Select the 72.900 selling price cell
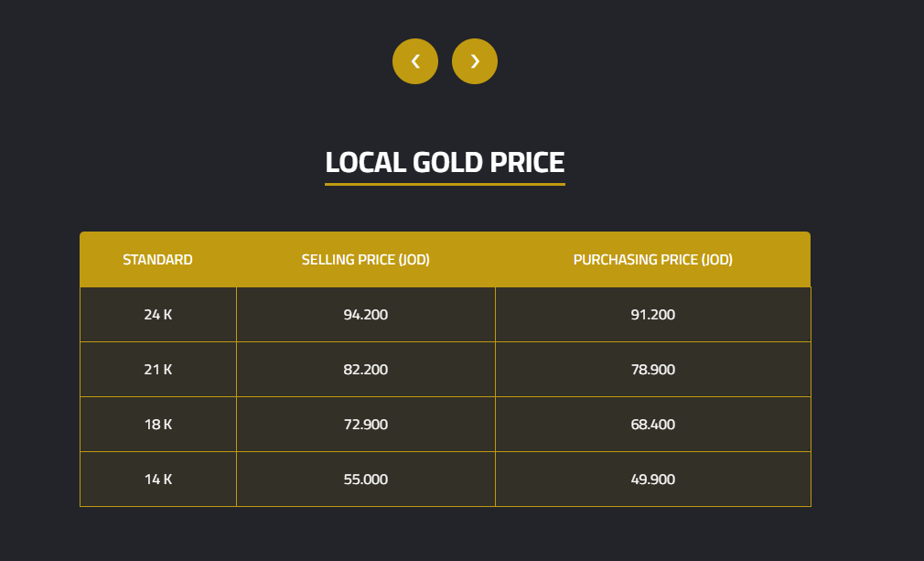The width and height of the screenshot is (924, 561). pos(365,425)
